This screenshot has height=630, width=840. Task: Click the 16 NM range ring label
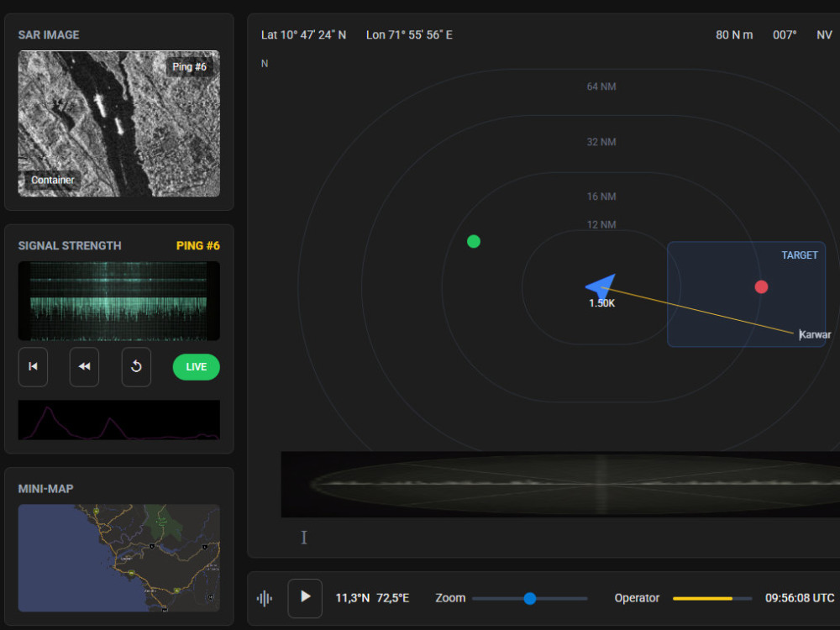(601, 197)
